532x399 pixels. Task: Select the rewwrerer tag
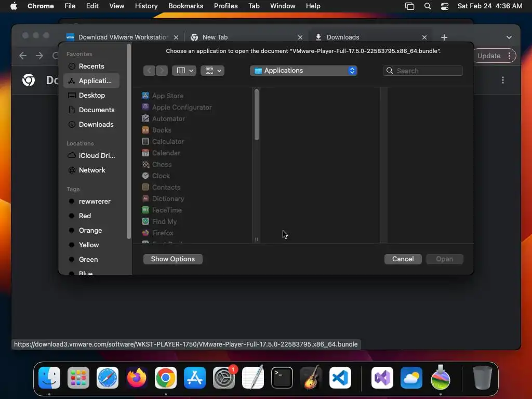91,201
